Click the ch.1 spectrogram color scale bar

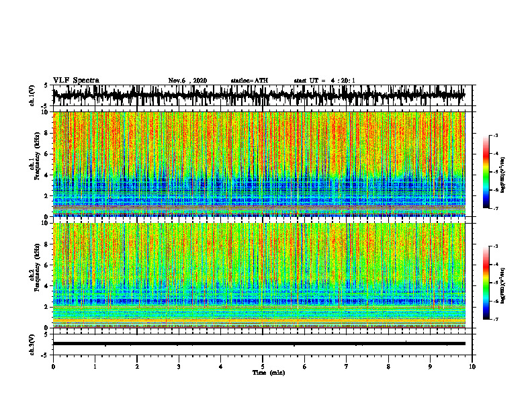pyautogui.click(x=486, y=172)
